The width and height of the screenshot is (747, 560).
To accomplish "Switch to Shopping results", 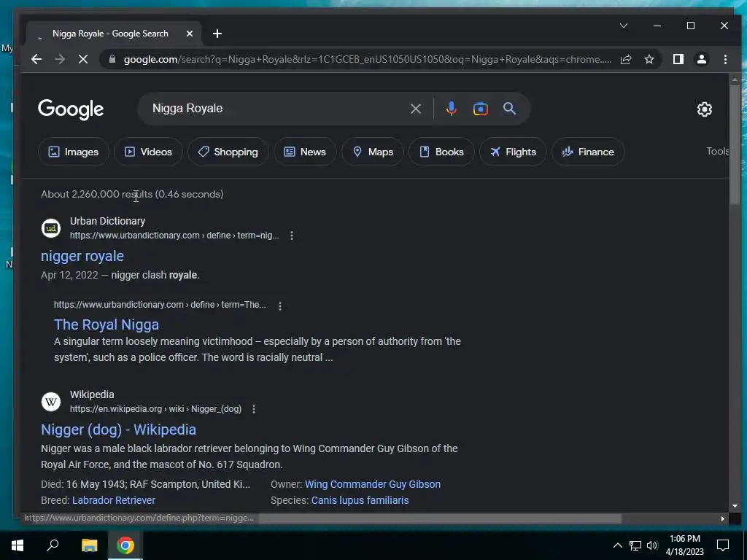I will (228, 152).
